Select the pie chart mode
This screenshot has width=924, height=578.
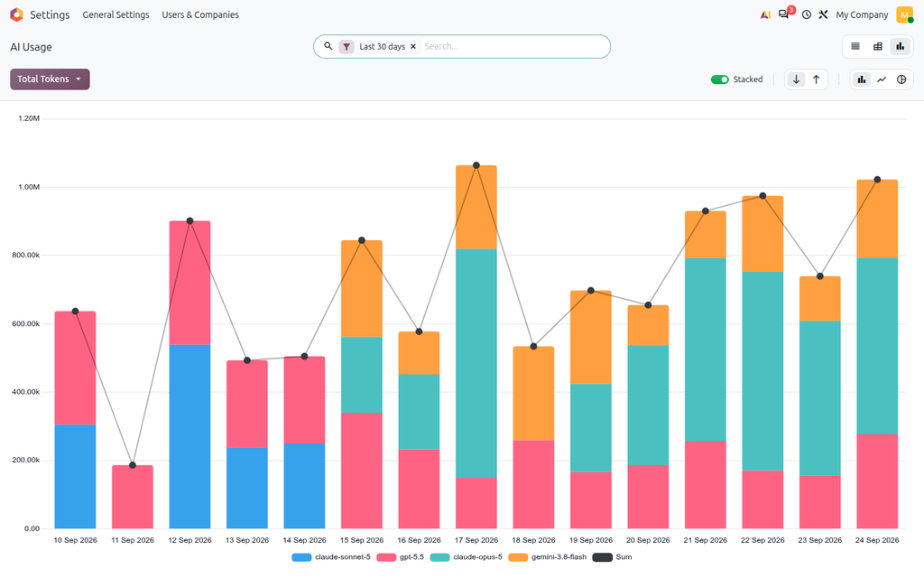(x=901, y=79)
